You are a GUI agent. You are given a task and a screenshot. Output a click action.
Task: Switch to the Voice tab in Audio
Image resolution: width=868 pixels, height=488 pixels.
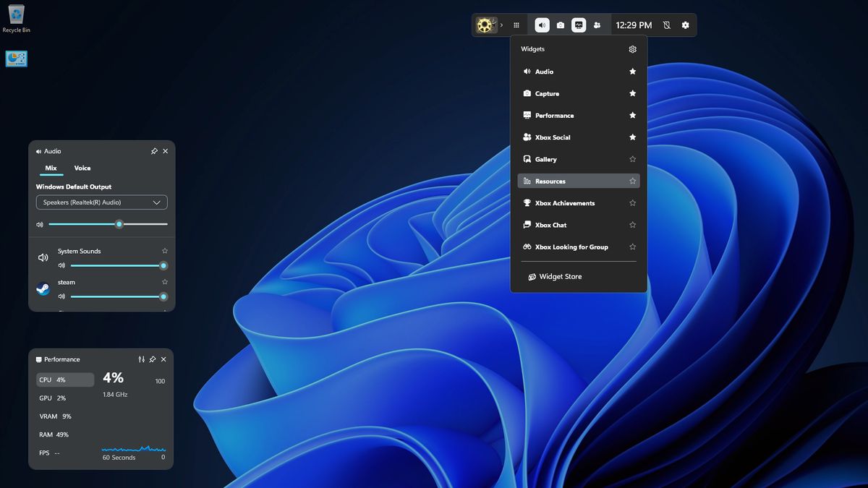tap(82, 168)
